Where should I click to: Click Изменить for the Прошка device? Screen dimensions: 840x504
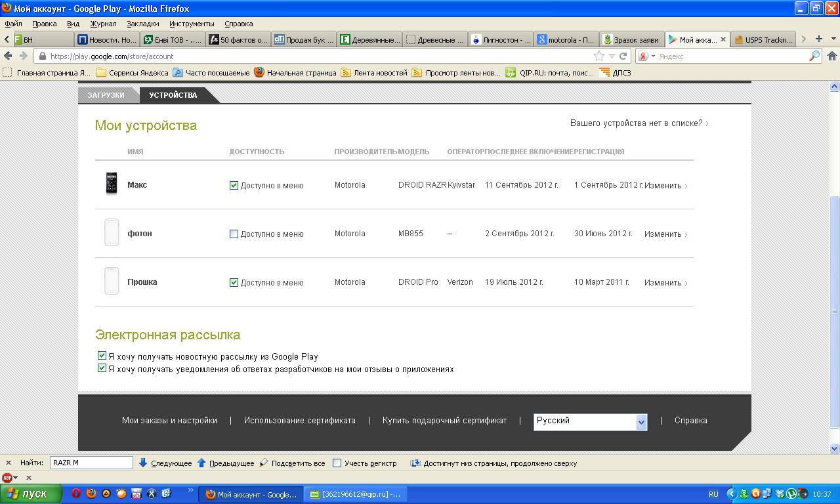[665, 283]
